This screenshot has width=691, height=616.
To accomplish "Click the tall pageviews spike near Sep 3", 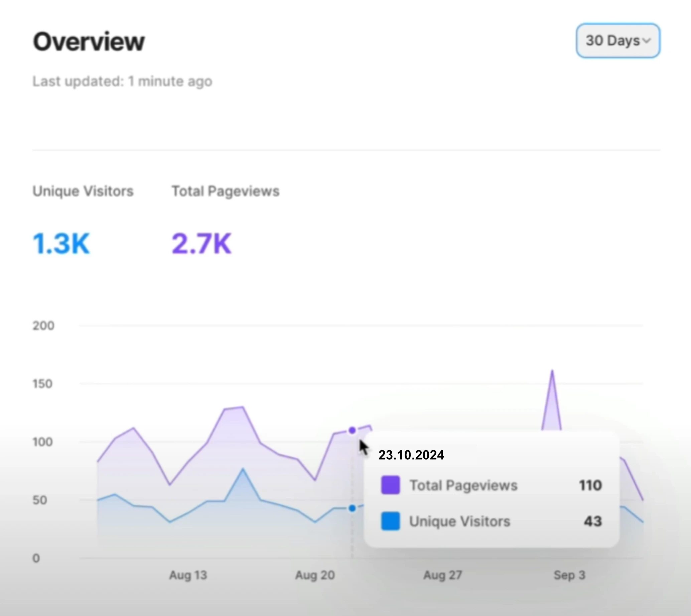I will click(552, 399).
